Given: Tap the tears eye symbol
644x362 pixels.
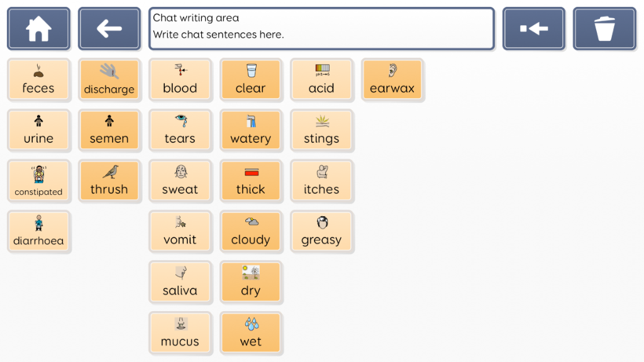Looking at the screenshot, I should (x=180, y=130).
